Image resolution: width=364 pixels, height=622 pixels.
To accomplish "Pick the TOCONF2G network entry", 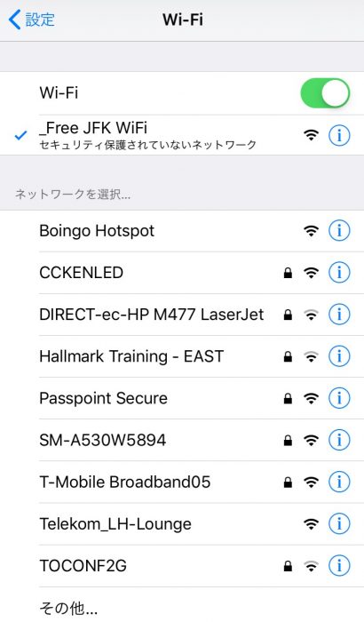I will pos(182,566).
